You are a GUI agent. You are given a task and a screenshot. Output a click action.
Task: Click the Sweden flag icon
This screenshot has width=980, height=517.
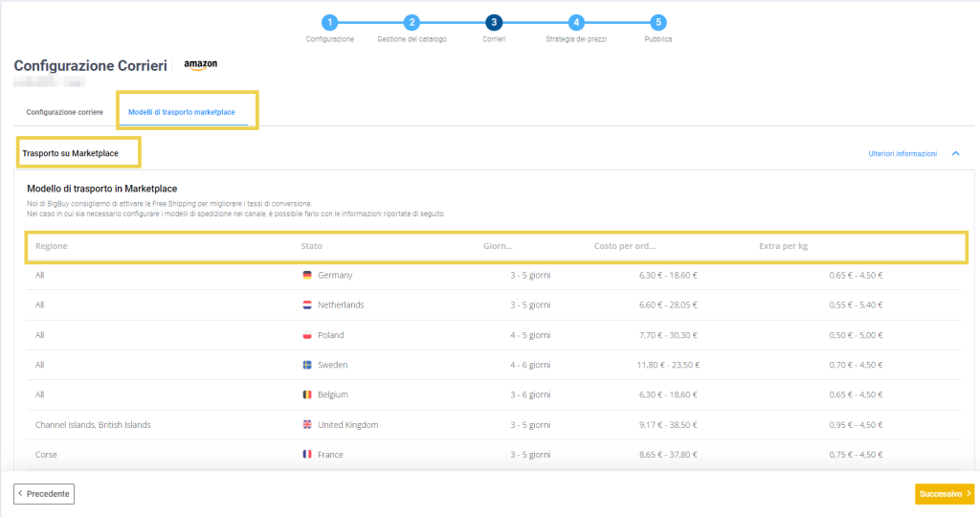coord(307,365)
